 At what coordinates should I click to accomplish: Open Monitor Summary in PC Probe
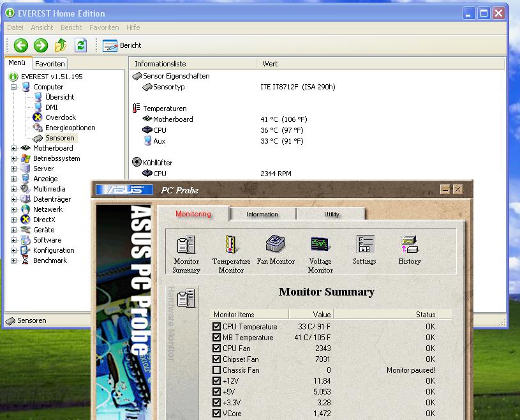[x=186, y=254]
